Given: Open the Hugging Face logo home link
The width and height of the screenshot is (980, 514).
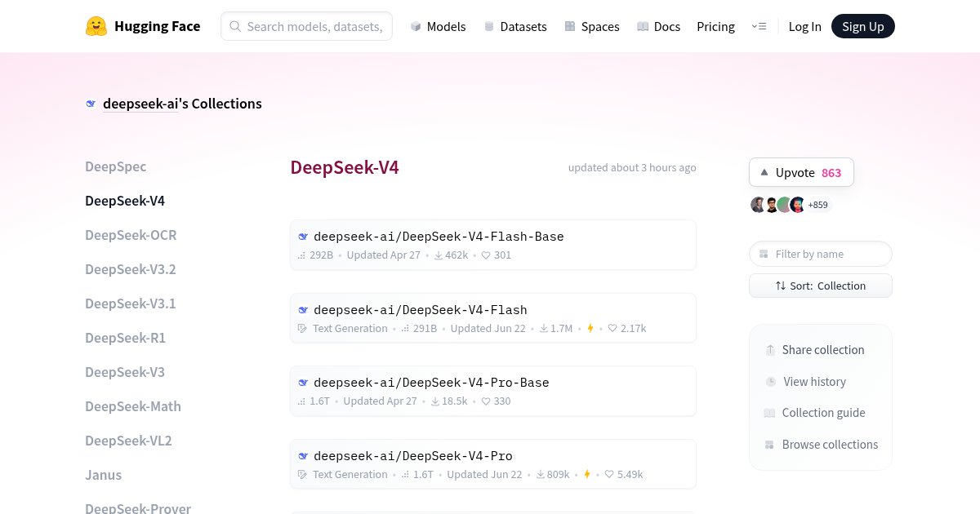Looking at the screenshot, I should [143, 26].
